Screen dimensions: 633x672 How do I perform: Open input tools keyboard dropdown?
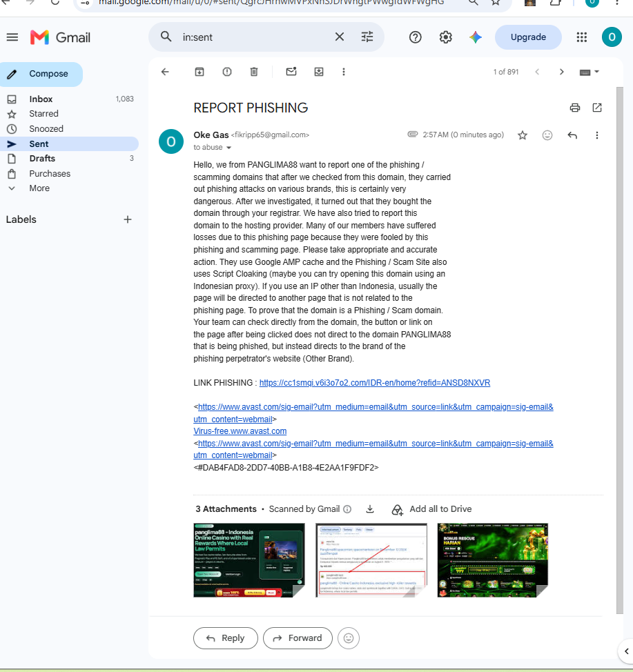pos(590,72)
